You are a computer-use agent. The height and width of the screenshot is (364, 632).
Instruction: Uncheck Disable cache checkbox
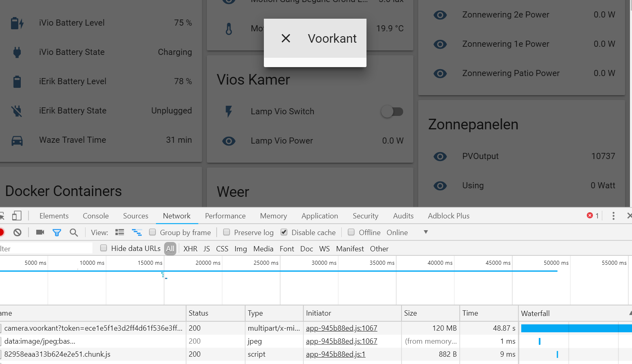tap(284, 232)
